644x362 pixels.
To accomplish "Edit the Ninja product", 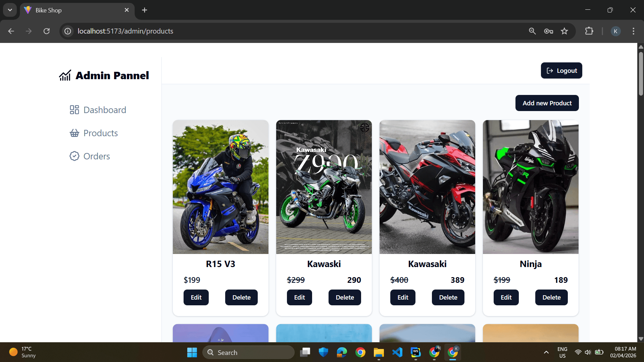I will coord(506,297).
